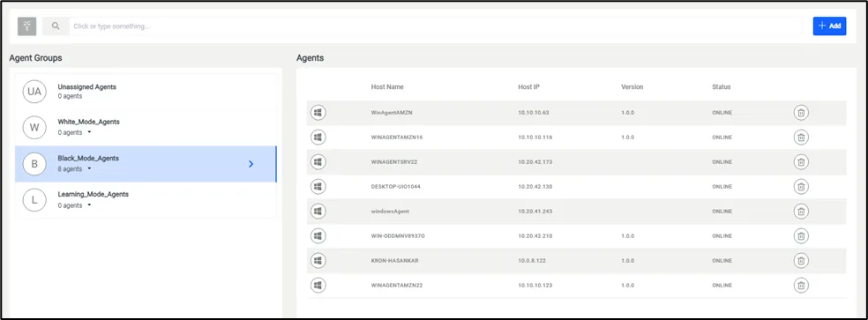
Task: Click Windows icon for WINAGENTSRV22
Action: click(x=318, y=161)
